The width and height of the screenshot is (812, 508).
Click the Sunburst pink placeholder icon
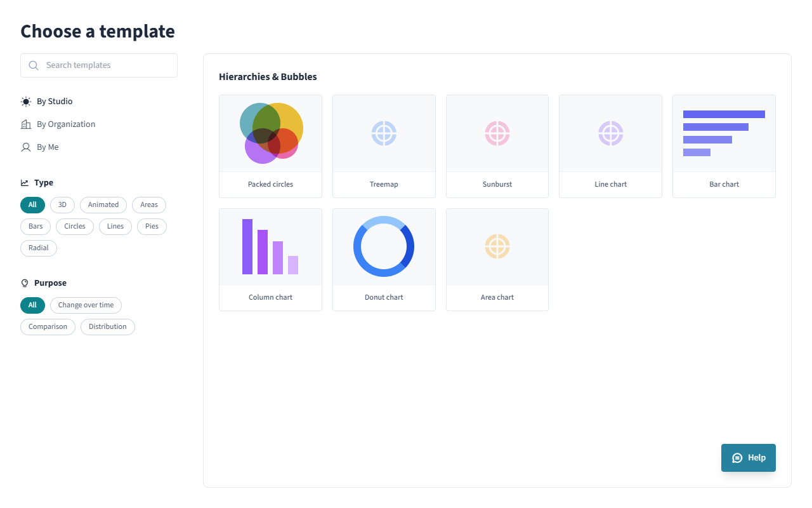497,133
